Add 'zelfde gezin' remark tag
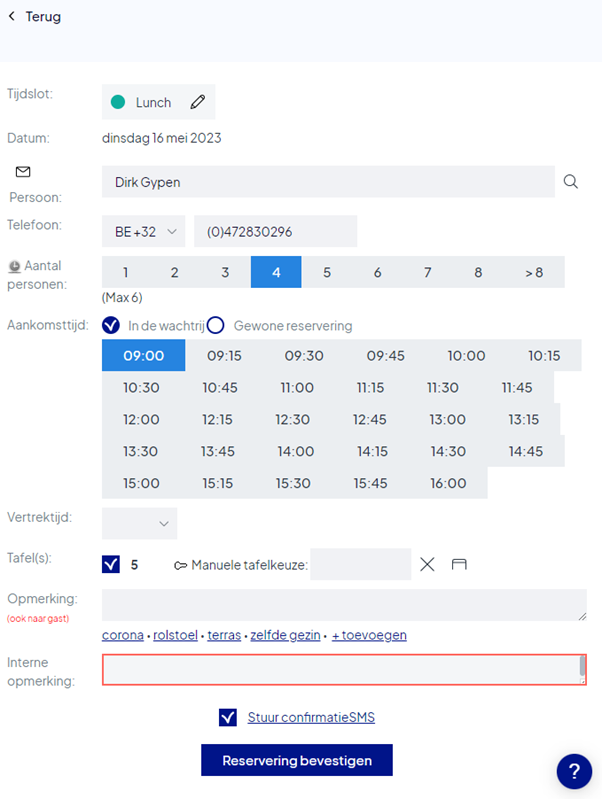602x799 pixels. coord(285,635)
